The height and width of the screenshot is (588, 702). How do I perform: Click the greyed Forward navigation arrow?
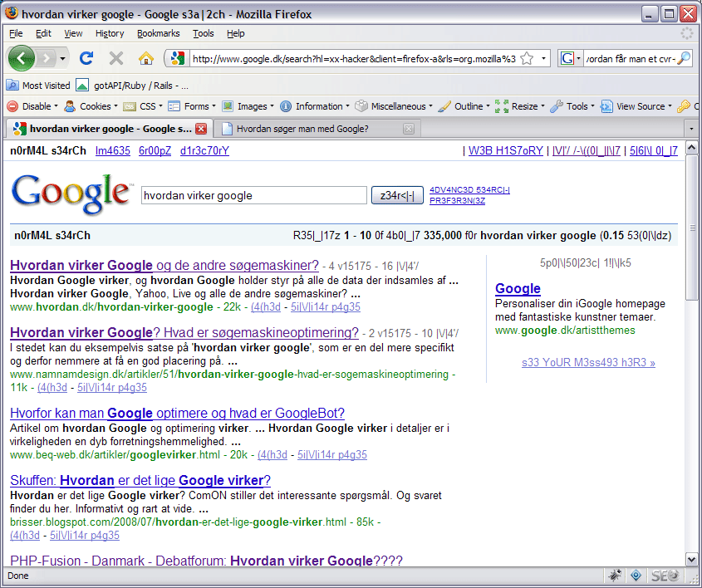46,58
